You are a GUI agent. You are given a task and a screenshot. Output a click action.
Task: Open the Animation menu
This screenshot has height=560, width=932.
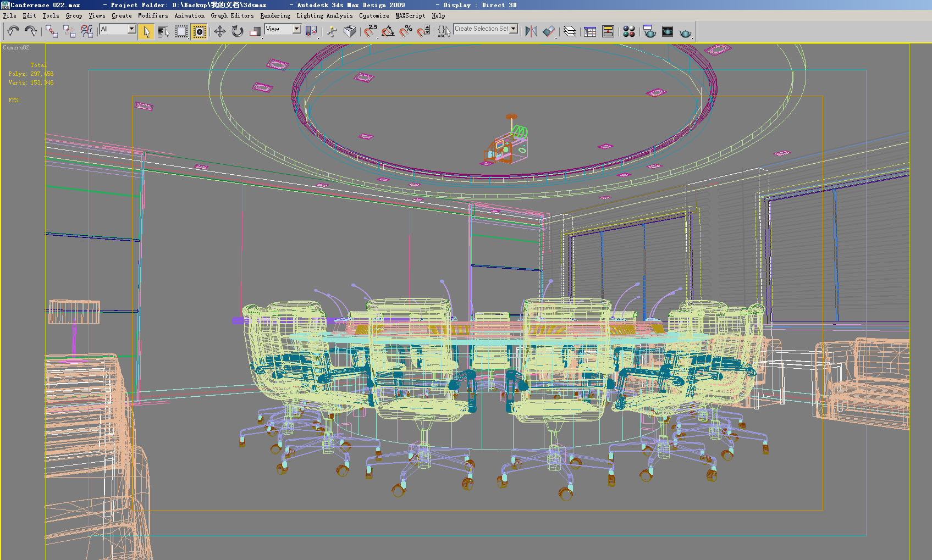(189, 16)
